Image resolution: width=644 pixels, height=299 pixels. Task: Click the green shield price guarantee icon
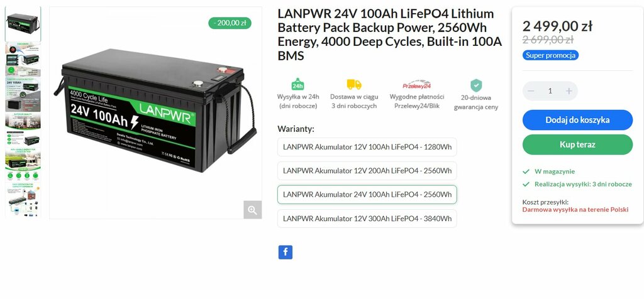pos(476,85)
